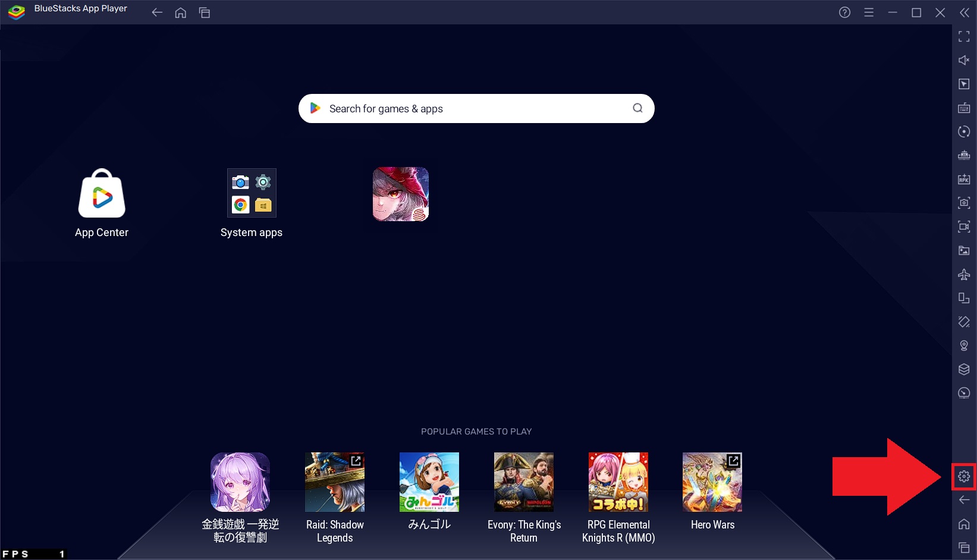Close the BlueStacks App Player window
The height and width of the screenshot is (560, 977).
pos(940,12)
